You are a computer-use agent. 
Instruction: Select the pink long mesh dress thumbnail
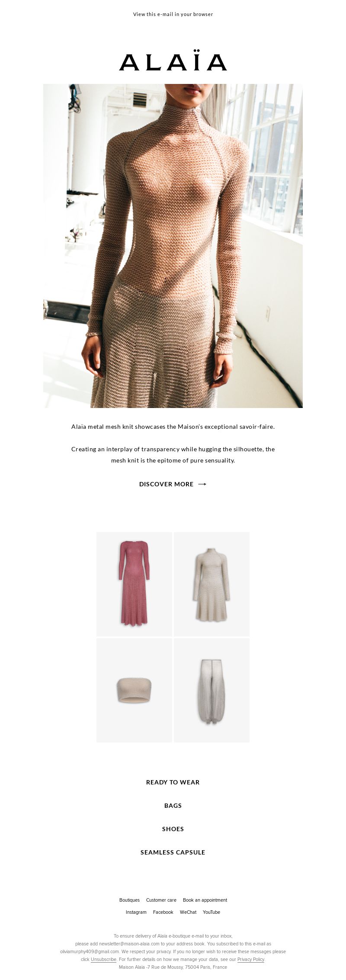134,584
